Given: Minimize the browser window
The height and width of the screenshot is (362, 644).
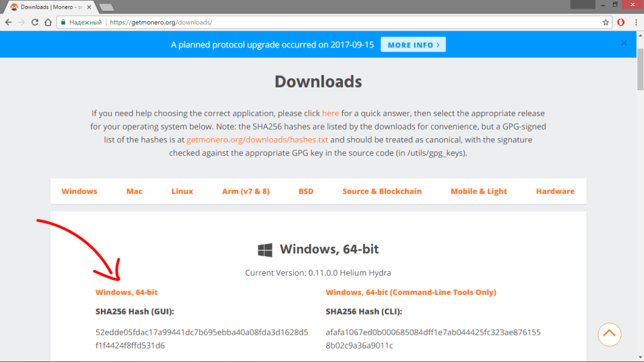Looking at the screenshot, I should tap(603, 5).
